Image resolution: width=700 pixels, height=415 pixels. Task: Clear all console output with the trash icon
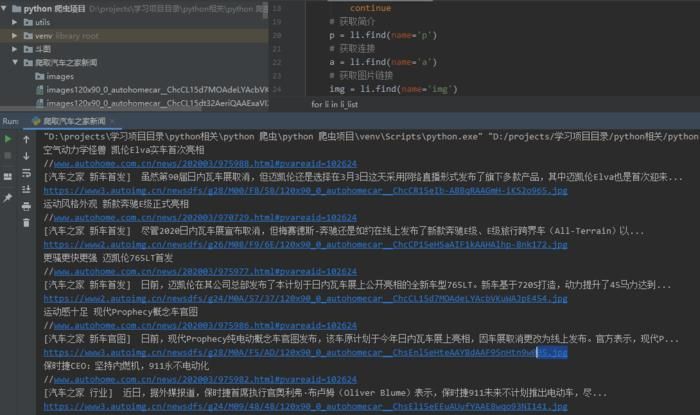(26, 223)
